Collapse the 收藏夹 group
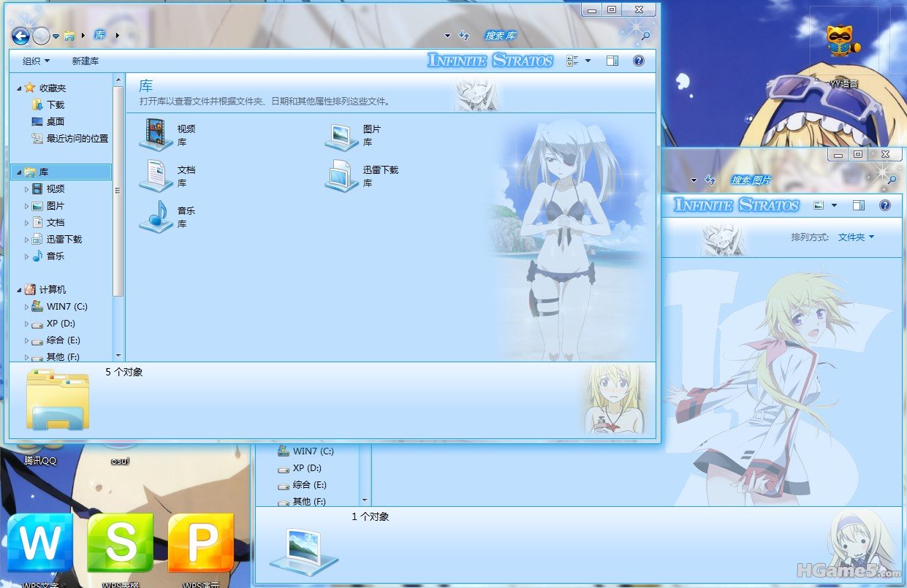The image size is (907, 588). 20,88
